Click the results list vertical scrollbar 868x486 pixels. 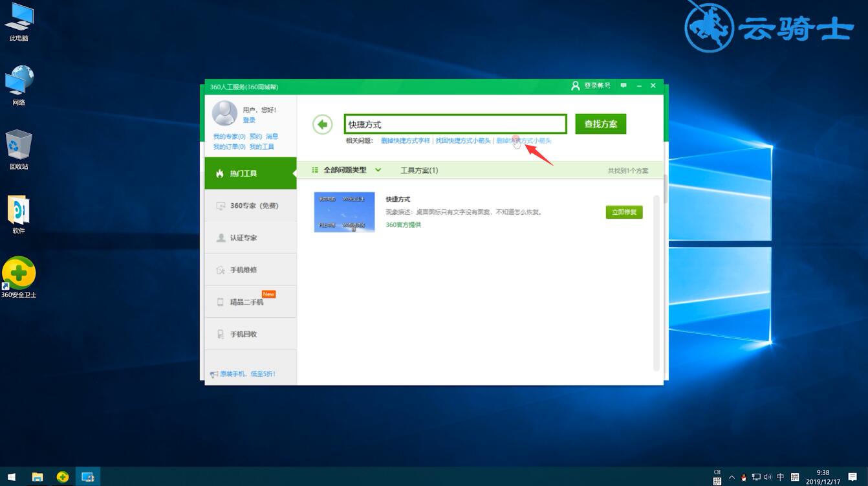point(656,283)
